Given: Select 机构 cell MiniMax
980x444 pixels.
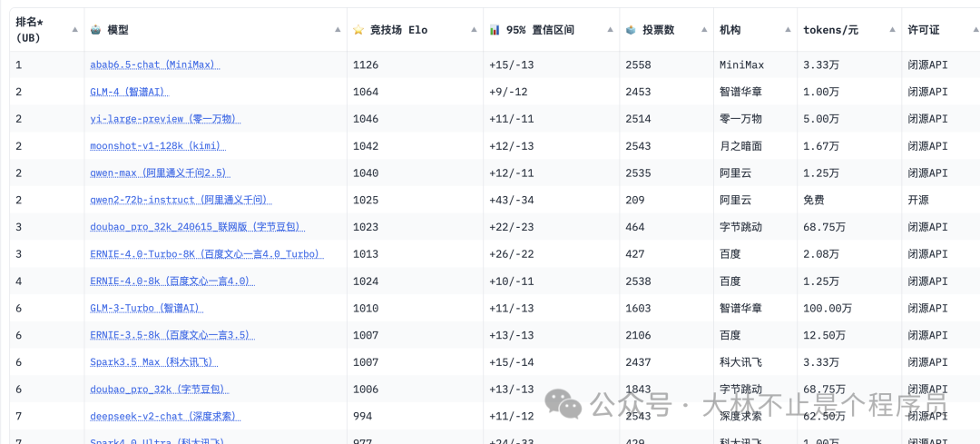Looking at the screenshot, I should (741, 64).
